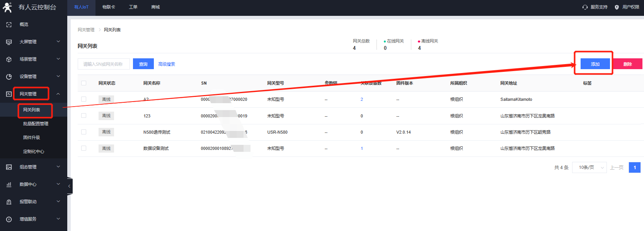Focus the SN or gateway name search field
The height and width of the screenshot is (231, 644).
pyautogui.click(x=104, y=64)
